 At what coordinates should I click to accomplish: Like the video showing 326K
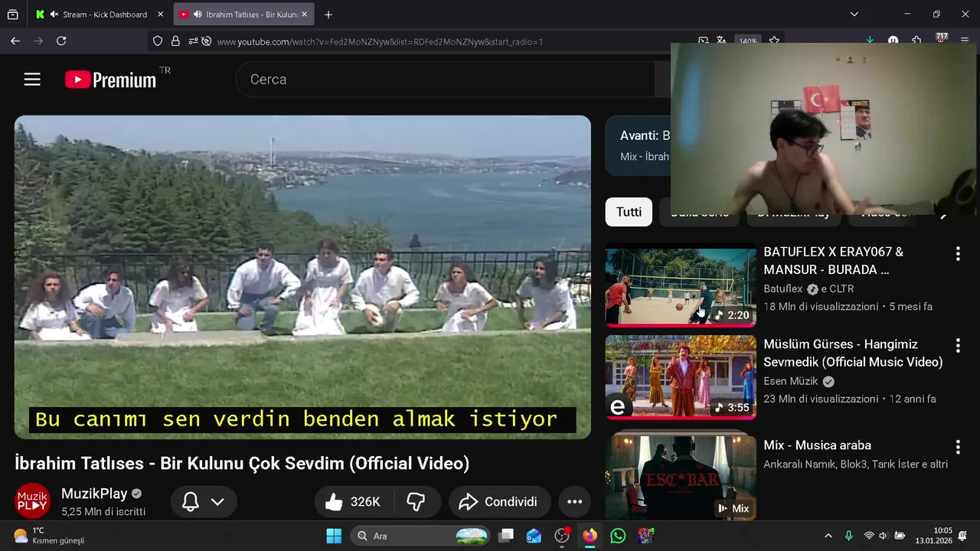click(x=353, y=502)
